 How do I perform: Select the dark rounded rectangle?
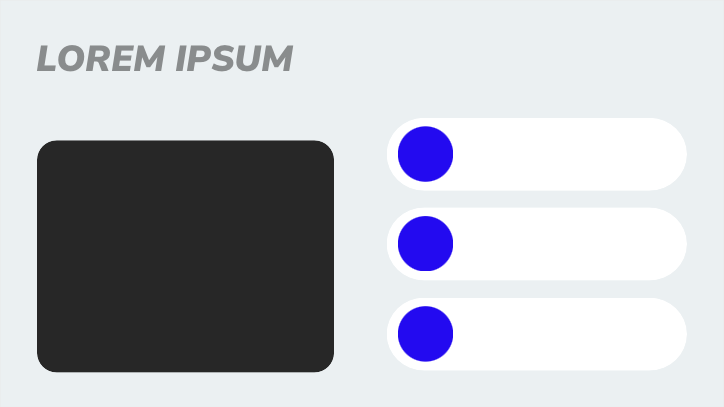(185, 256)
